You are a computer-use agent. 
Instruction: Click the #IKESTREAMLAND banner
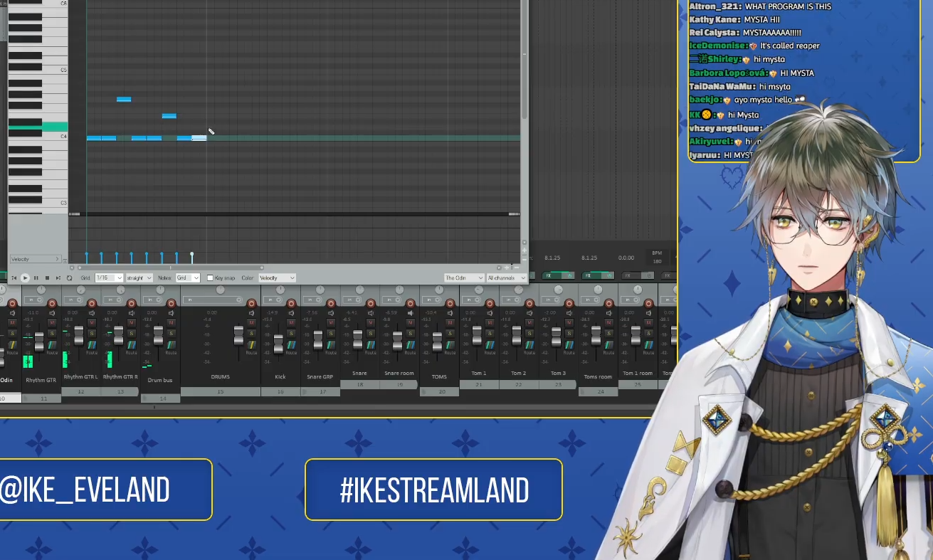[433, 490]
